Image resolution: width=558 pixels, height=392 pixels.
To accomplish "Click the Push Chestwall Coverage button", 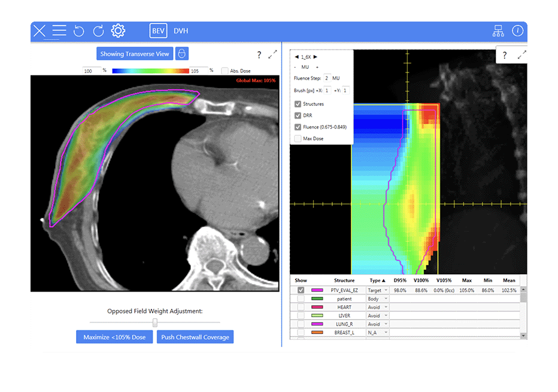I will (195, 337).
